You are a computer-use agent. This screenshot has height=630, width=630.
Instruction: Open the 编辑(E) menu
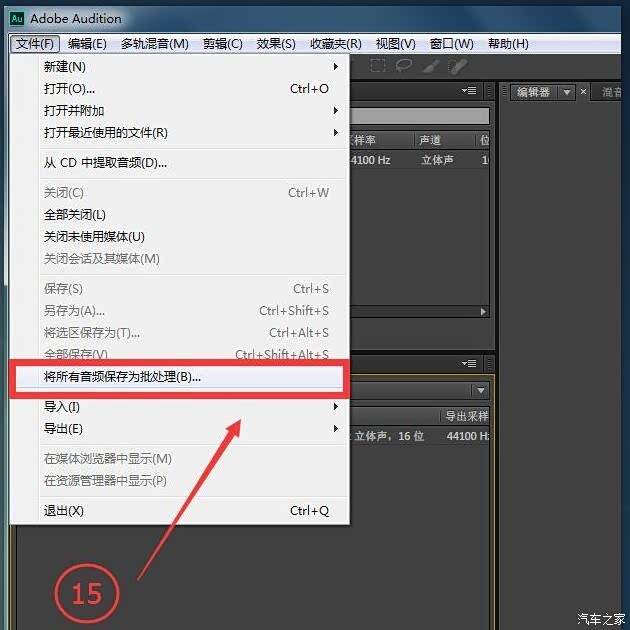pos(87,43)
